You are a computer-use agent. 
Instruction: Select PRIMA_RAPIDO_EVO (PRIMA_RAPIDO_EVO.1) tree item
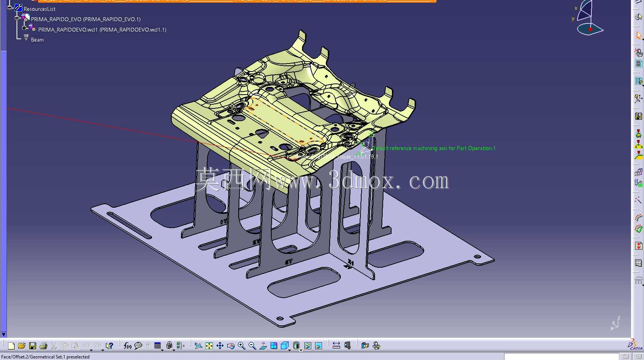click(86, 19)
